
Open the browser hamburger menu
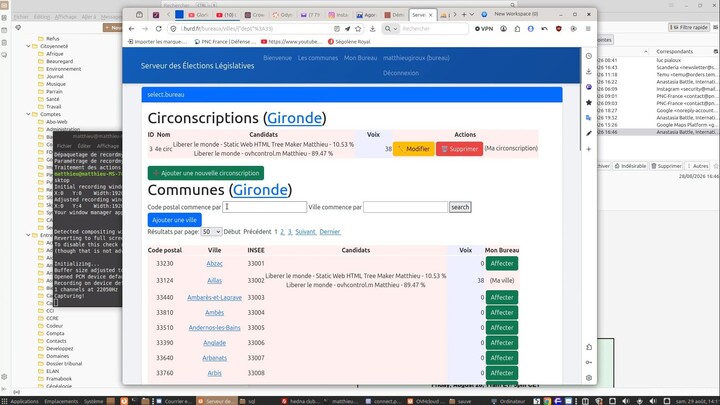click(588, 28)
